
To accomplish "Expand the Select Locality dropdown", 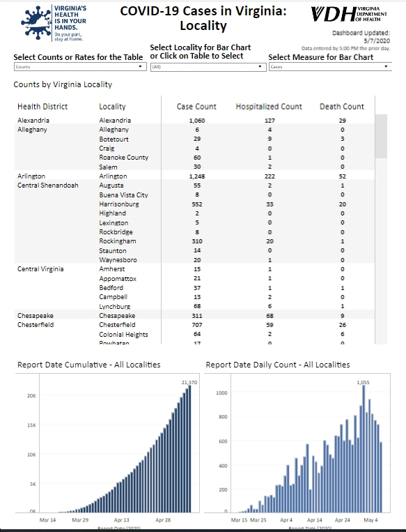I will tap(208, 67).
